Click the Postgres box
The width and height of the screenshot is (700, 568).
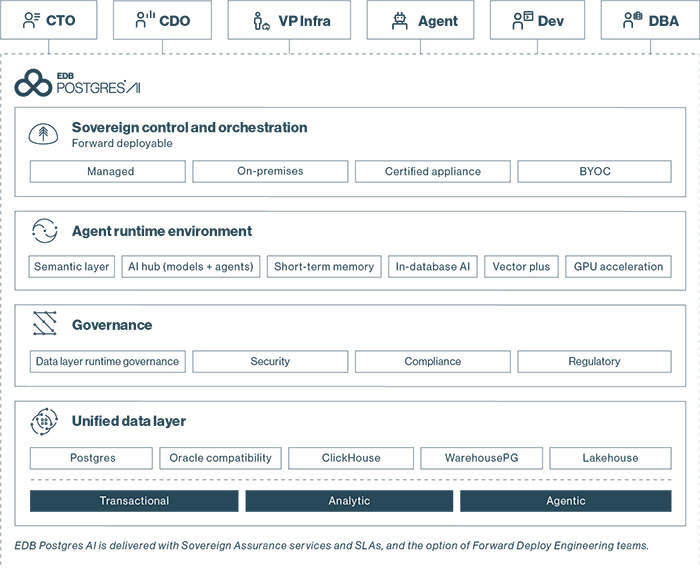(91, 458)
